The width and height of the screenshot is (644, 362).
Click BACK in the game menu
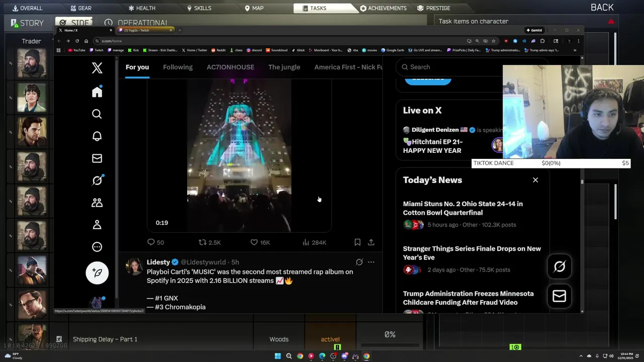602,8
